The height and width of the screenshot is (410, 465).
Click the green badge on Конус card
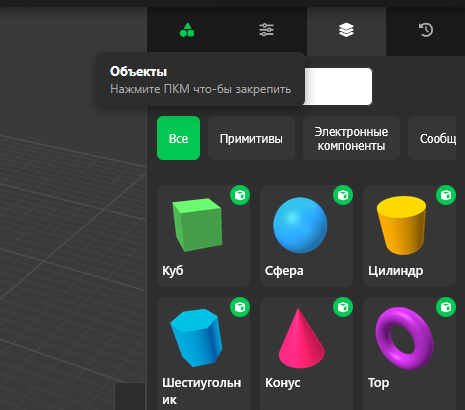343,307
